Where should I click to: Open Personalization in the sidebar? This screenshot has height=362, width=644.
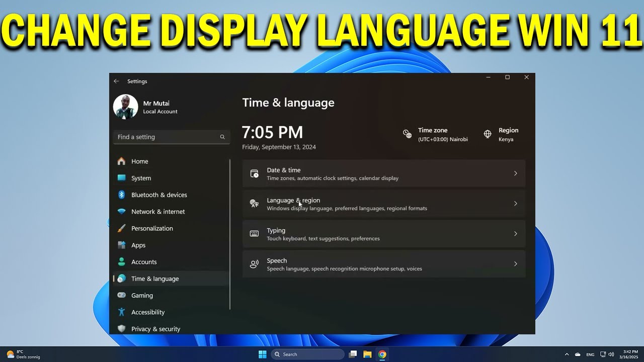pyautogui.click(x=171, y=228)
